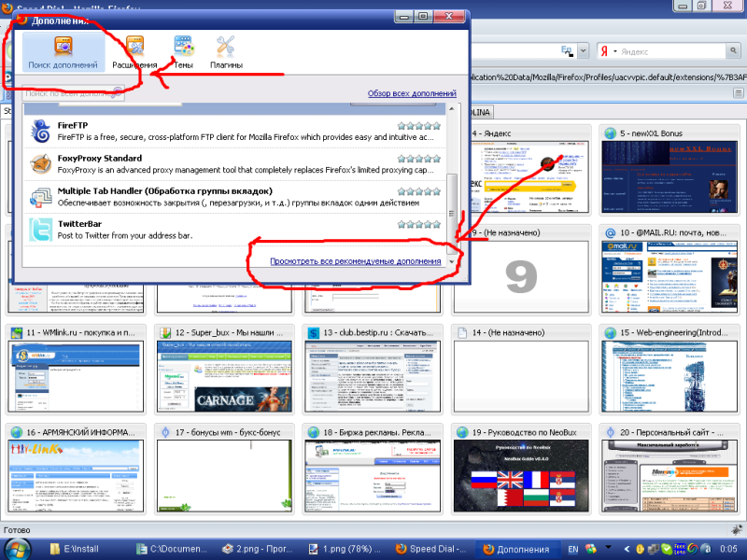The height and width of the screenshot is (560, 747).
Task: Select the FireFTP seahorse icon
Action: click(x=41, y=131)
